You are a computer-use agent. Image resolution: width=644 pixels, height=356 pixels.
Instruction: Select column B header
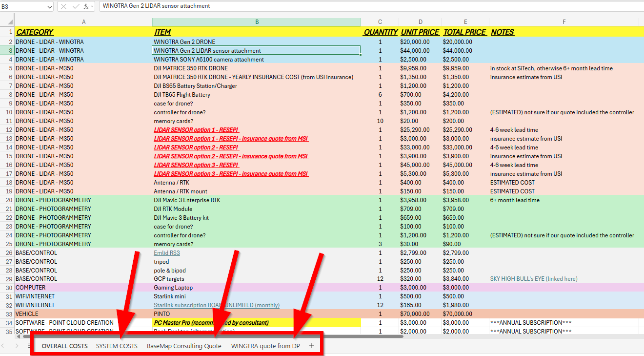click(257, 22)
